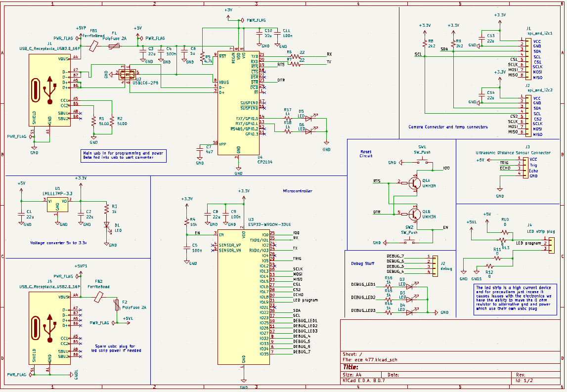The width and height of the screenshot is (567, 392).
Task: Select the LM1117MP-3.3 voltage regulator U1
Action: 58,204
